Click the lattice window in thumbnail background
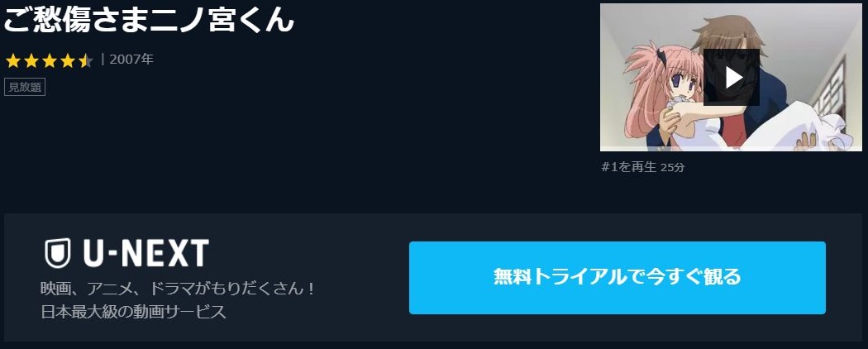Screen dimensions: 868x349 pyautogui.click(x=829, y=88)
